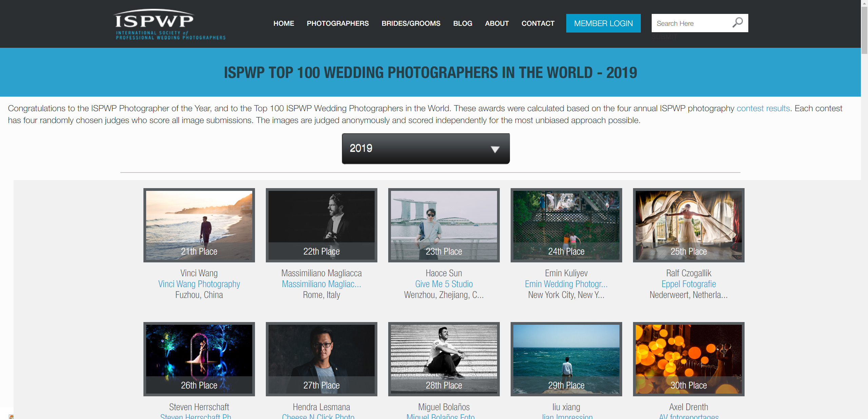Open the Photographers menu item

pos(337,23)
